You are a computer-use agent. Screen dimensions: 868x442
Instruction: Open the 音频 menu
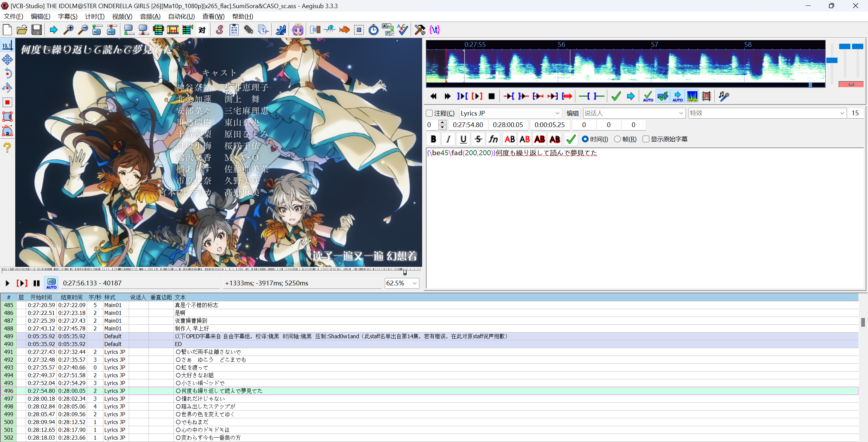pos(150,17)
